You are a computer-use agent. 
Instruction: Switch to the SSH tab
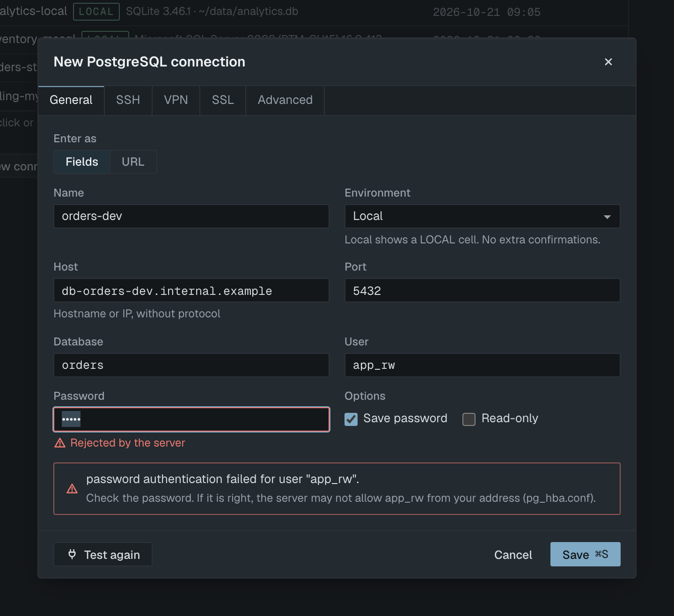(128, 100)
